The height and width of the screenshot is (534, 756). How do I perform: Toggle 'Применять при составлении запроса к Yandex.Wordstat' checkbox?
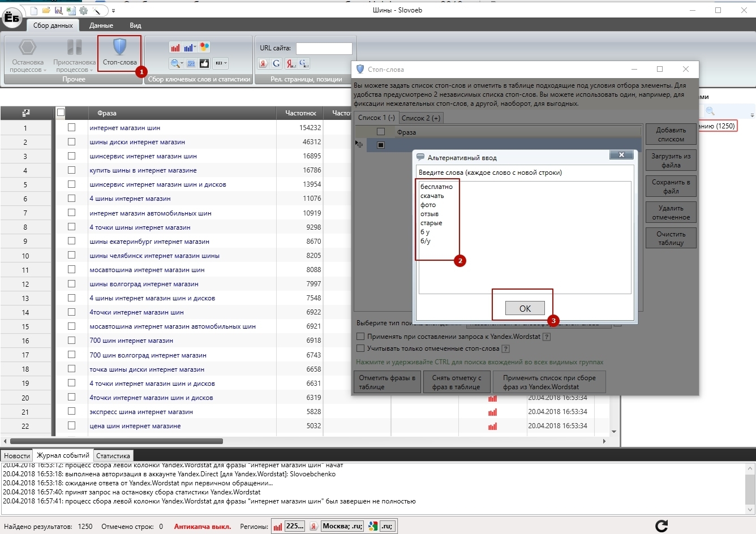[360, 336]
